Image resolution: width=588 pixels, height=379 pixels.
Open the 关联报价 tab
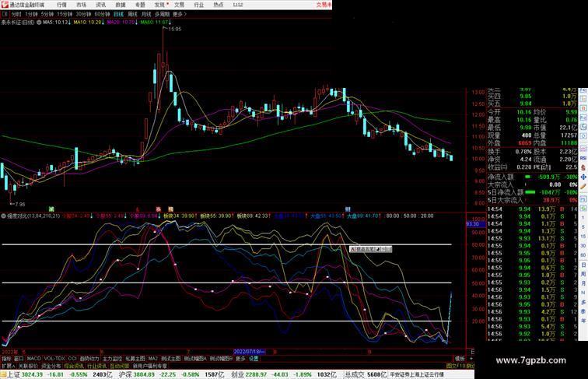(x=28, y=366)
